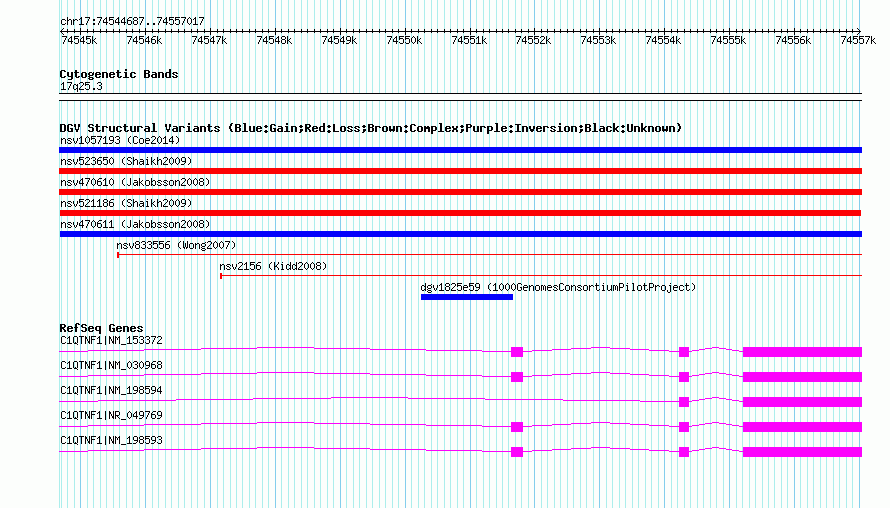Open the nsv833556 (Wong2007) label
Image resolution: width=890 pixels, height=508 pixels.
click(176, 245)
